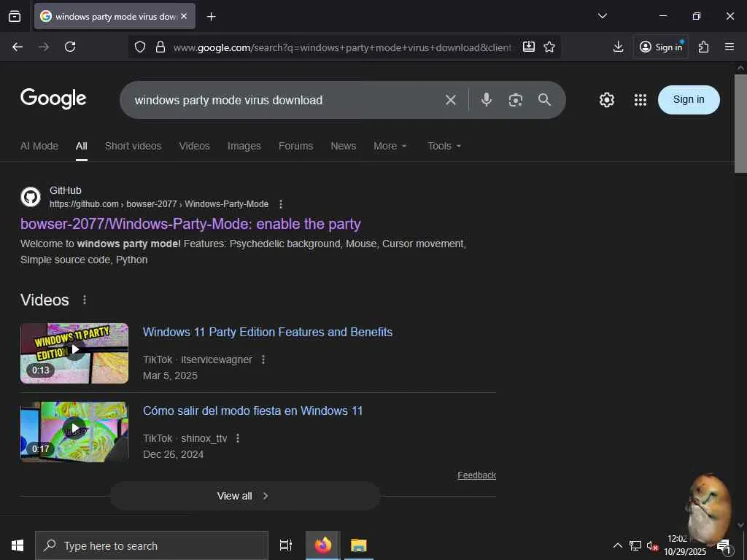Click Firefox icon in taskbar
This screenshot has height=560, width=747.
click(x=323, y=545)
